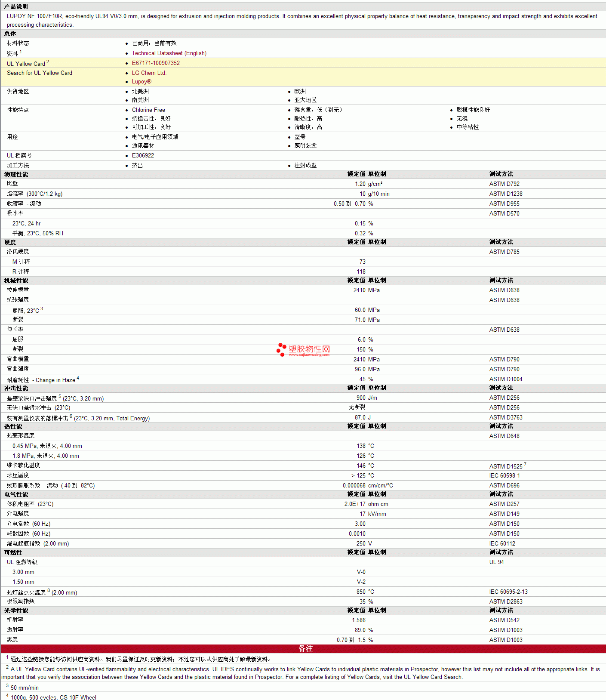Select the 'ASTM D1004' test method
Viewport: 606px width, 700px height.
506,379
